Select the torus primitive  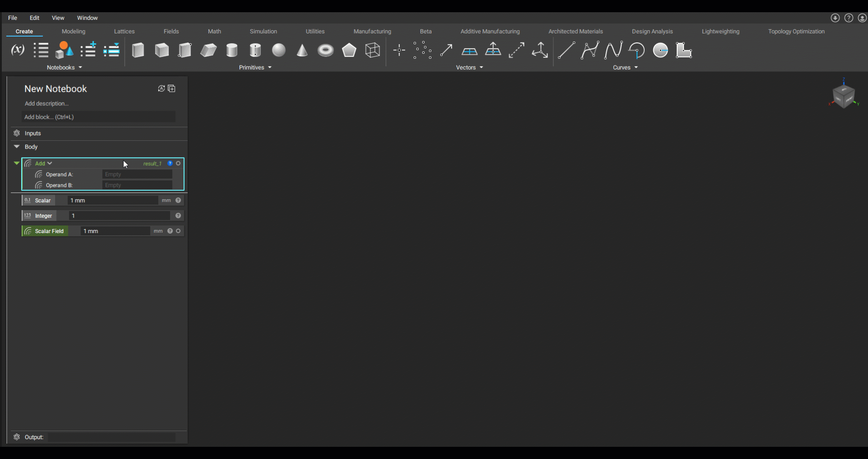325,50
